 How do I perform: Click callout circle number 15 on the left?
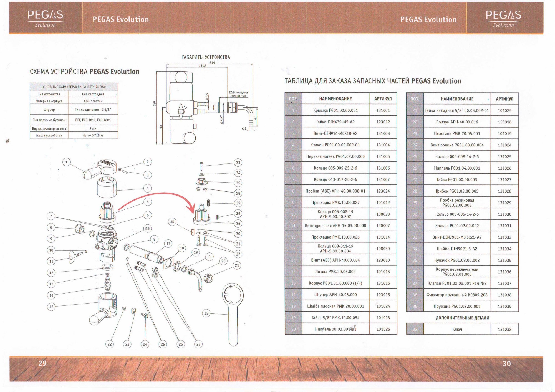coord(51,307)
